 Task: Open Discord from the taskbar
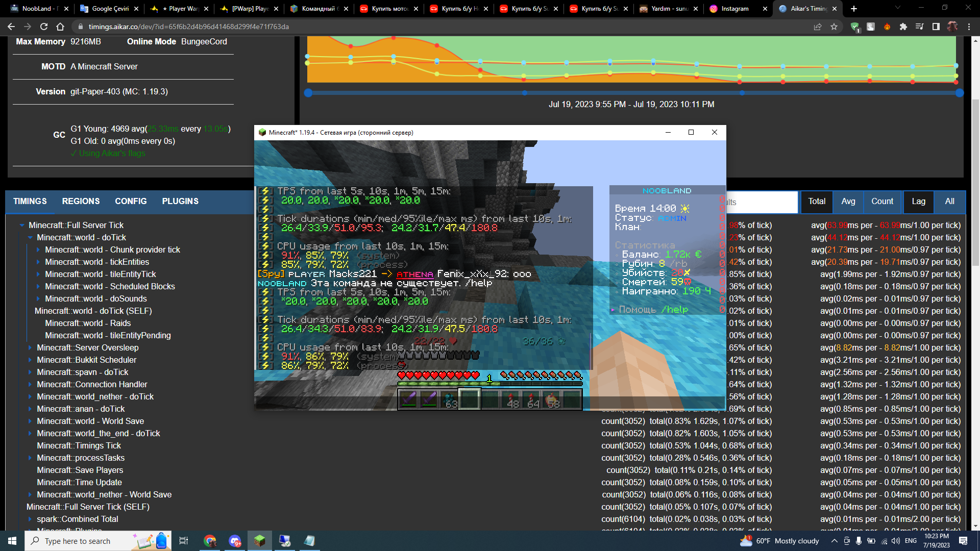(x=235, y=541)
